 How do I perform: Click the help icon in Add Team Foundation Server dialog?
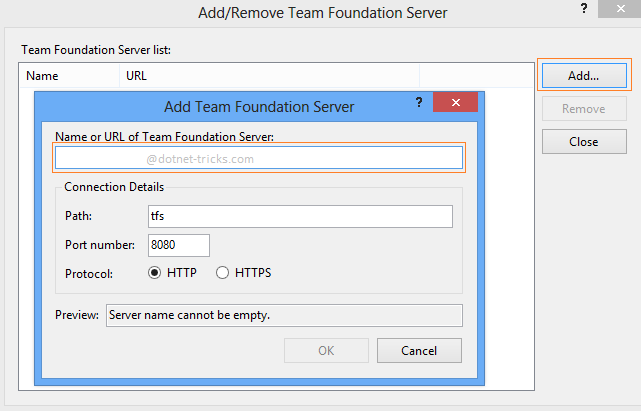click(x=419, y=103)
